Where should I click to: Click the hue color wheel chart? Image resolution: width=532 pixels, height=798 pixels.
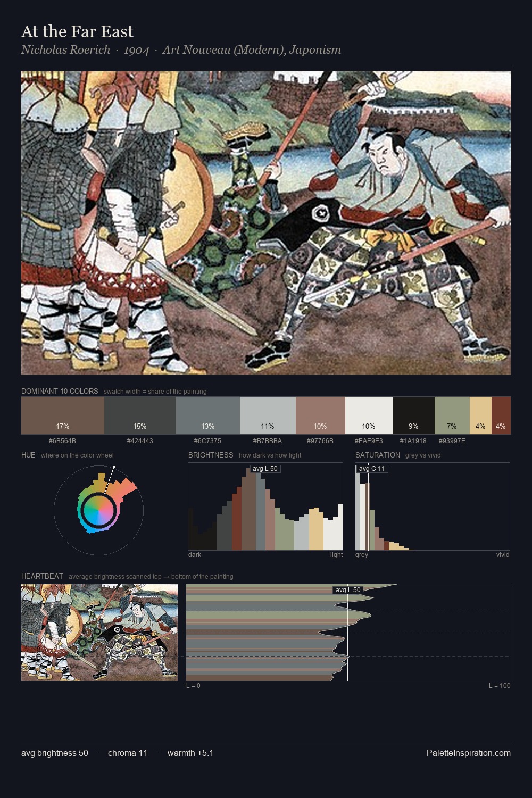(98, 510)
